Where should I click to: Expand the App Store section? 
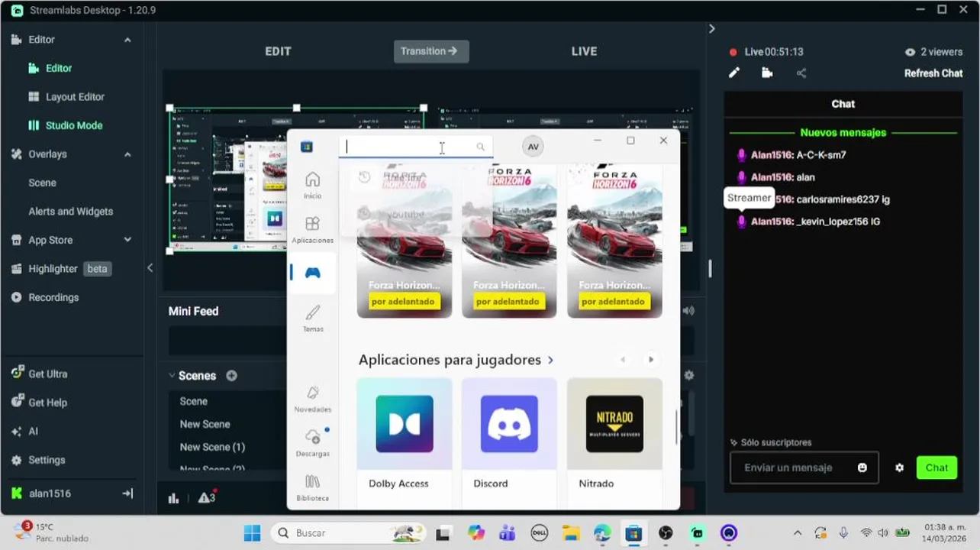(x=127, y=240)
